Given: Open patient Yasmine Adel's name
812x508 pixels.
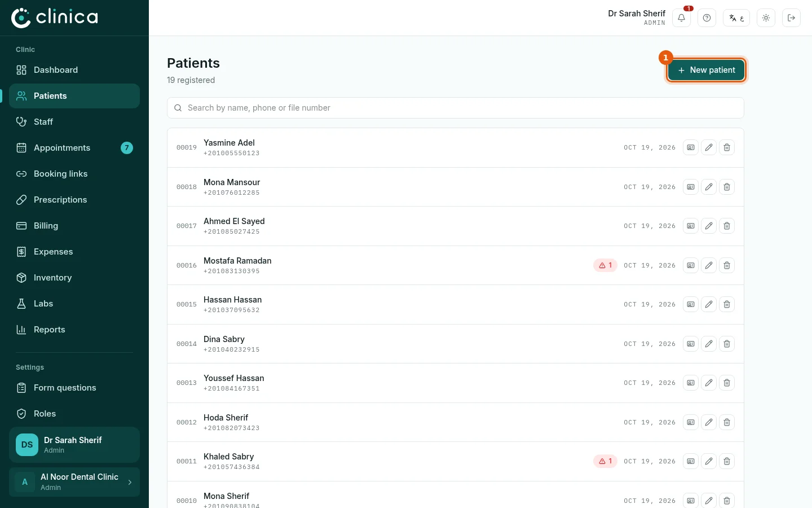Looking at the screenshot, I should coord(229,143).
